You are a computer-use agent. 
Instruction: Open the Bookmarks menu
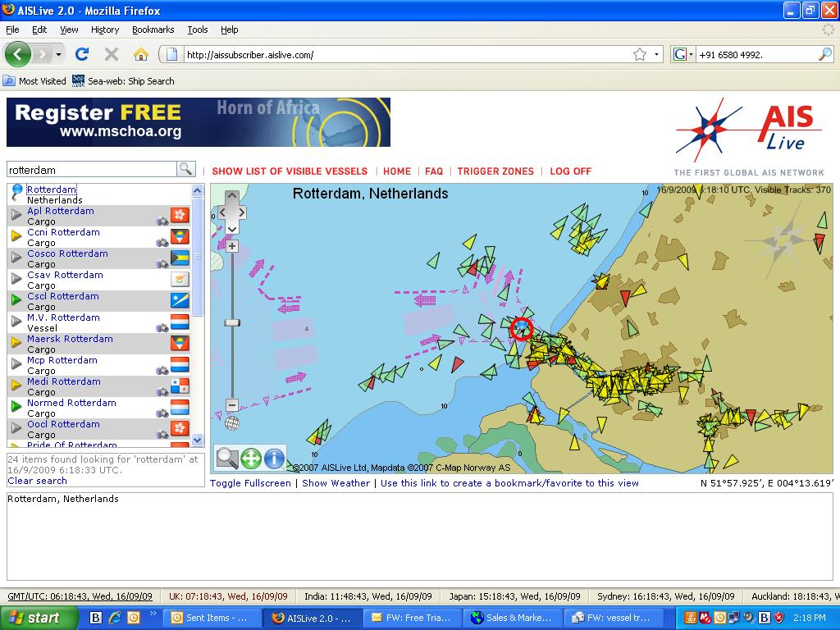click(153, 30)
